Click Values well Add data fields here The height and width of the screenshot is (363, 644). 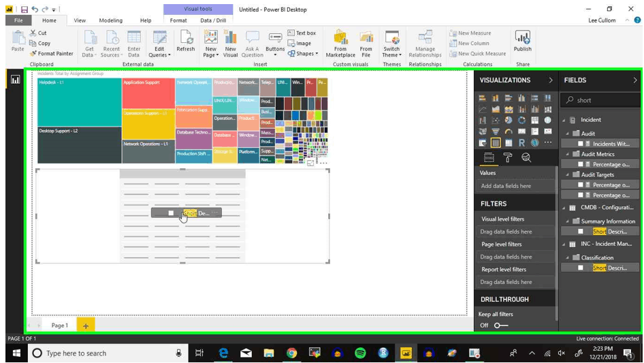pyautogui.click(x=516, y=186)
